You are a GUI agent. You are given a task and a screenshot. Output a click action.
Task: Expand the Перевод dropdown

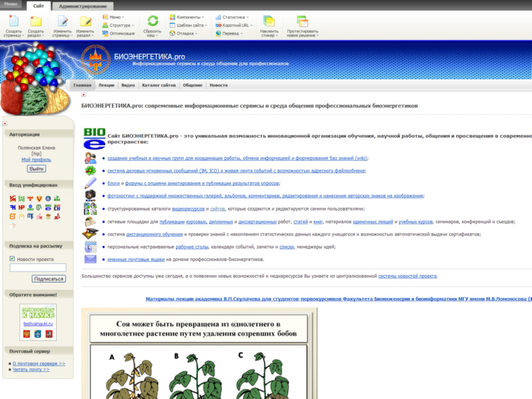pyautogui.click(x=229, y=33)
